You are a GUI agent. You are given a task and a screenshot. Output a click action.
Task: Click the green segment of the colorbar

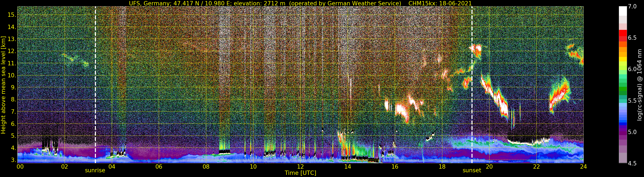coord(623,89)
